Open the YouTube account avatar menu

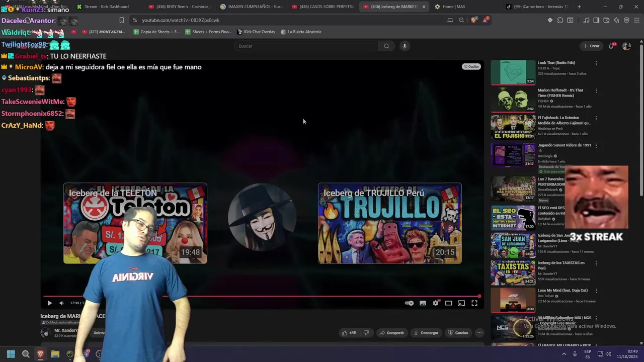click(626, 46)
